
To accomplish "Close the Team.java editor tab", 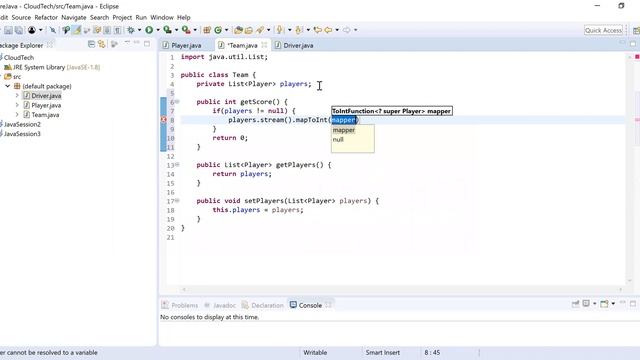I will click(x=264, y=45).
